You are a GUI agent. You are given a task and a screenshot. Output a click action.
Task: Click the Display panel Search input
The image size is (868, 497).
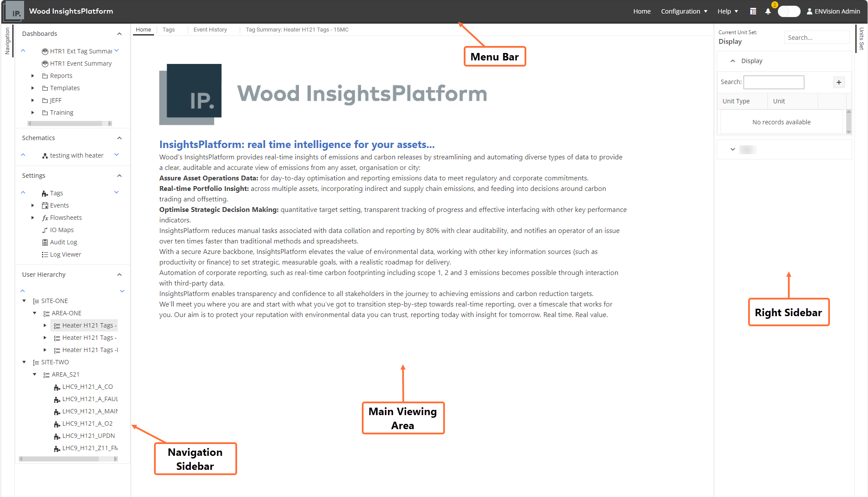click(x=773, y=82)
